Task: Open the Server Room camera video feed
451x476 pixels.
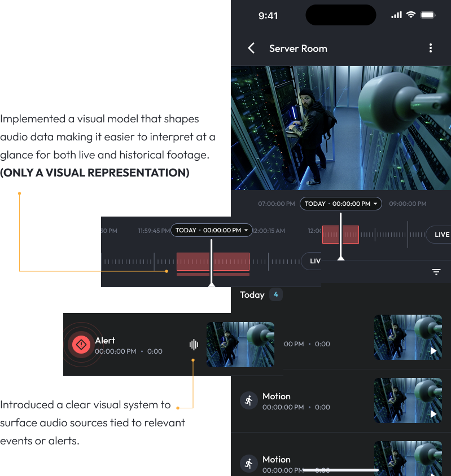Action: click(x=341, y=128)
